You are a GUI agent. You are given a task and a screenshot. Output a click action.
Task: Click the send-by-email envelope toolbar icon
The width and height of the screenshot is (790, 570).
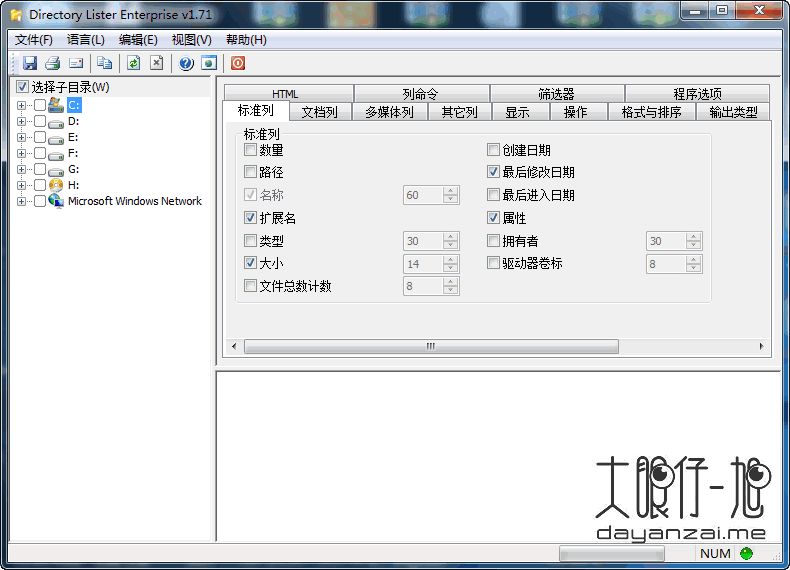pyautogui.click(x=76, y=63)
